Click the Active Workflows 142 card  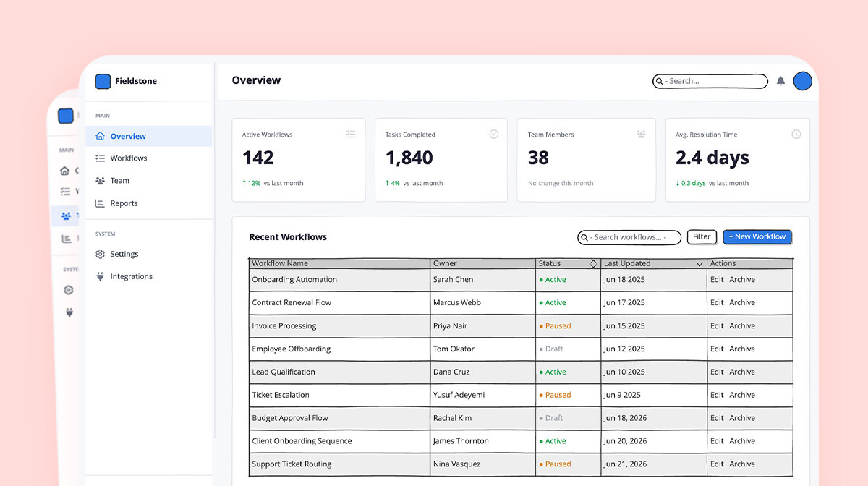pos(299,160)
